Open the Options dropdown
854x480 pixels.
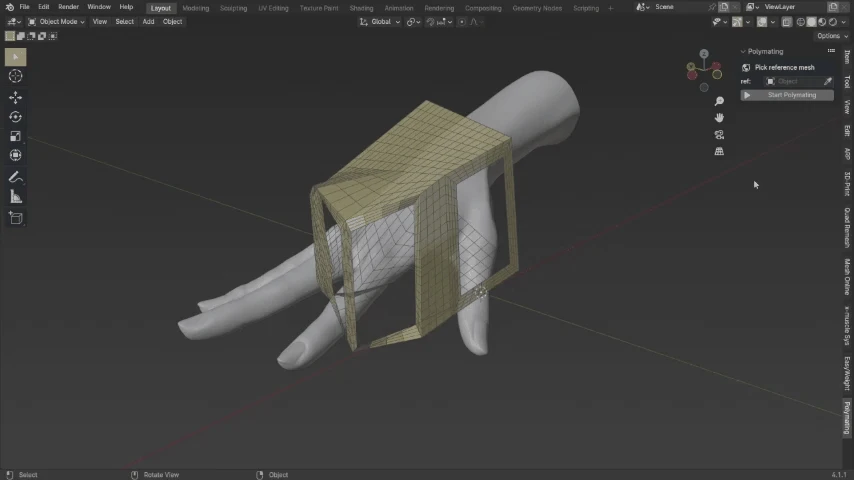(832, 36)
